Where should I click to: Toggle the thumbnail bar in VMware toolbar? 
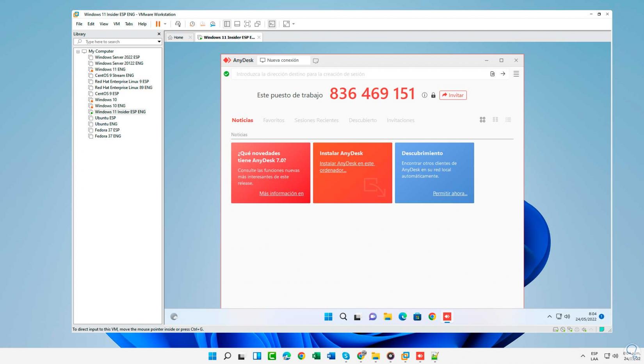pyautogui.click(x=237, y=24)
